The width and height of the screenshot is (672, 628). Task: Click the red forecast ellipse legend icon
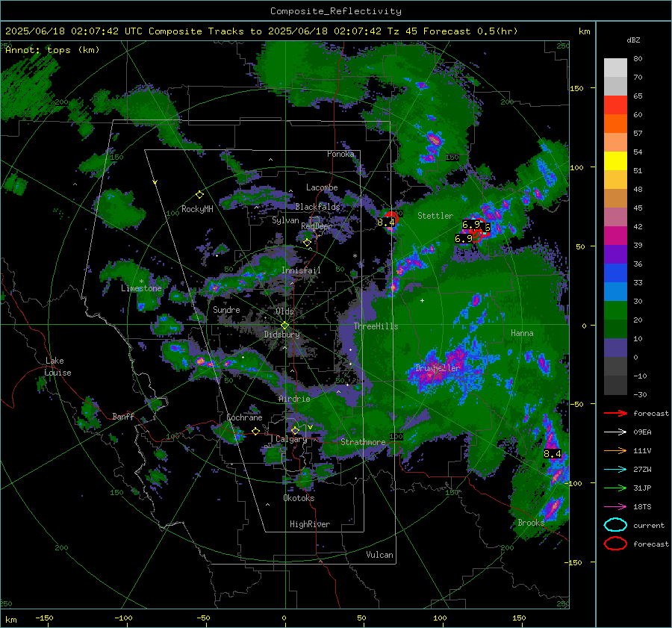[615, 544]
